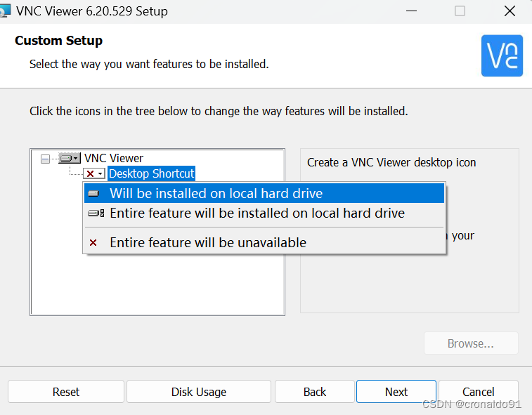The image size is (532, 415).
Task: Choose Entire feature will be unavailable
Action: click(264, 242)
